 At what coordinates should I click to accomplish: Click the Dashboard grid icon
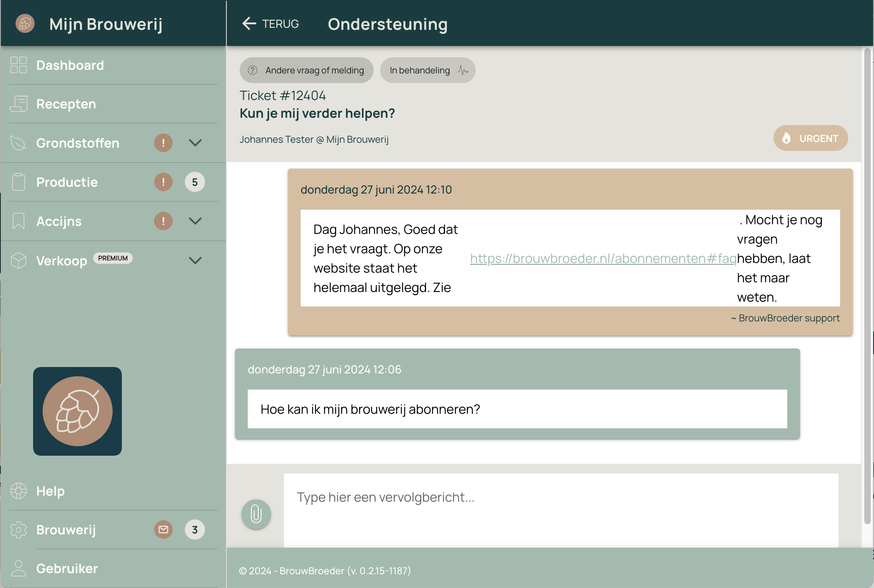click(x=19, y=65)
